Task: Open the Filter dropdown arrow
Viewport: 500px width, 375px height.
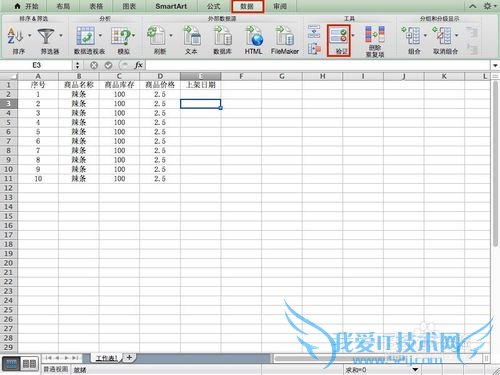Action: click(x=61, y=35)
